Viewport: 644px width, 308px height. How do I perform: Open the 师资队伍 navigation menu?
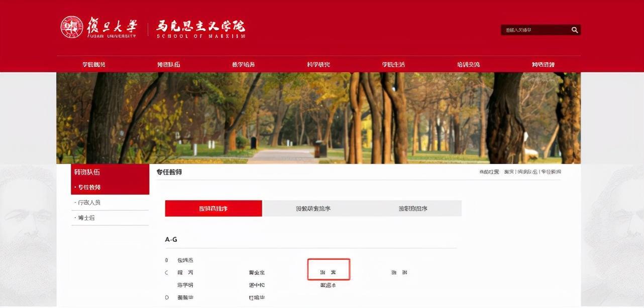169,65
